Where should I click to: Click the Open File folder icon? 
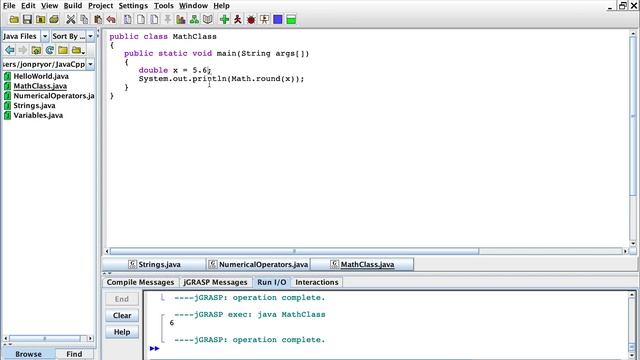(x=14, y=19)
